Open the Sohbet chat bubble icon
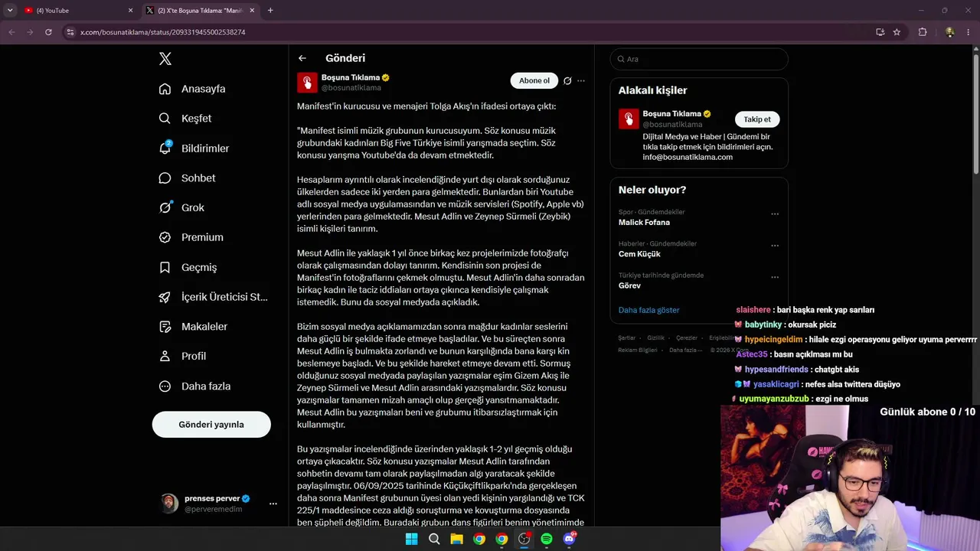The height and width of the screenshot is (551, 980). tap(165, 178)
